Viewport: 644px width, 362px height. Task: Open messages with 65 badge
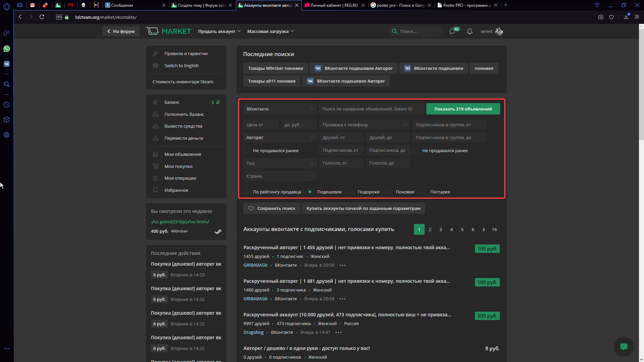452,31
